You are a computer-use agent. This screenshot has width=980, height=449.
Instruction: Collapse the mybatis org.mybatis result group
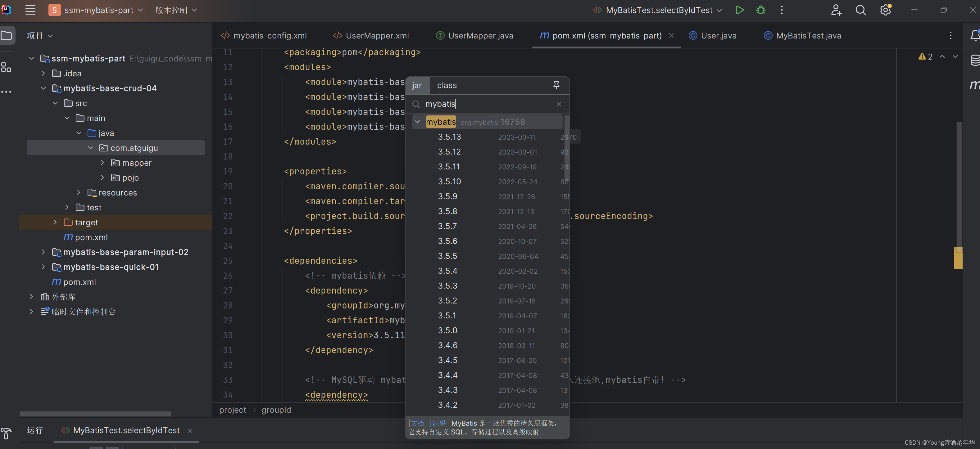click(417, 122)
